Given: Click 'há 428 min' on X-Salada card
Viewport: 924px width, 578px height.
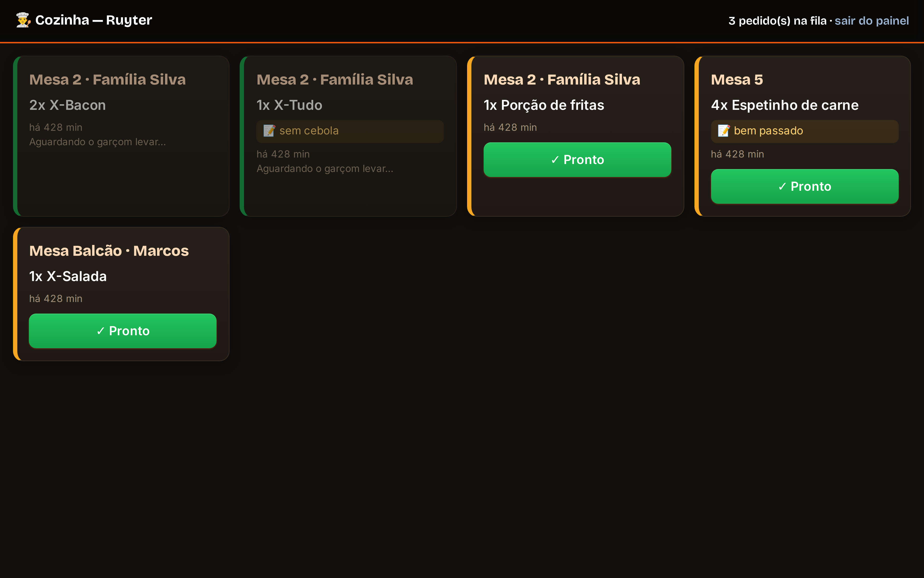Looking at the screenshot, I should click(56, 299).
